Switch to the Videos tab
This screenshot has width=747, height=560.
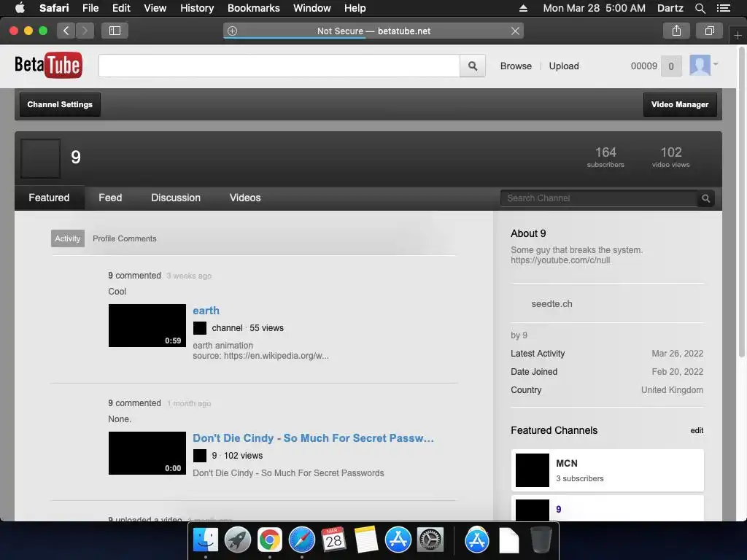245,198
